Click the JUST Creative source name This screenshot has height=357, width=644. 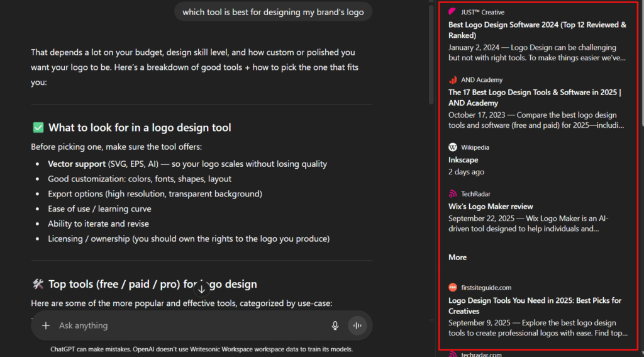482,13
